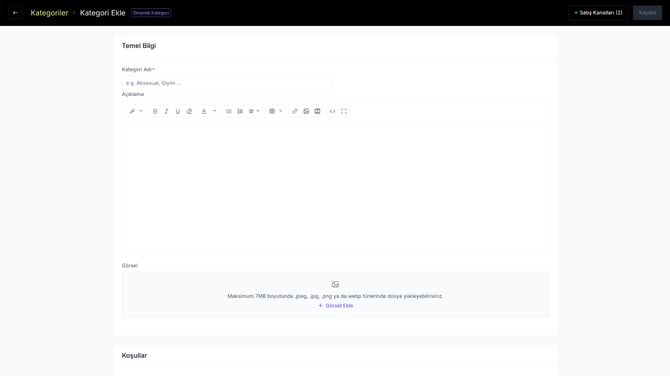
Task: Click Görsel Ekle to upload image
Action: pos(335,306)
